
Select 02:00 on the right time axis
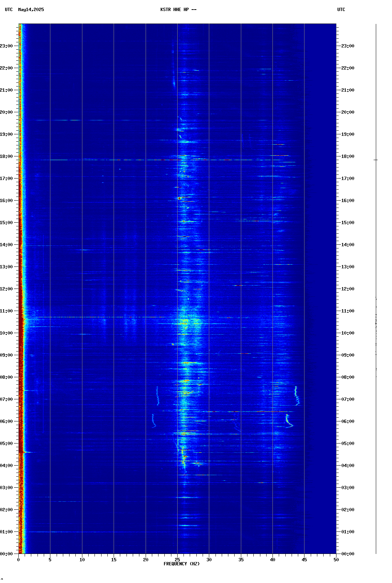tap(348, 510)
